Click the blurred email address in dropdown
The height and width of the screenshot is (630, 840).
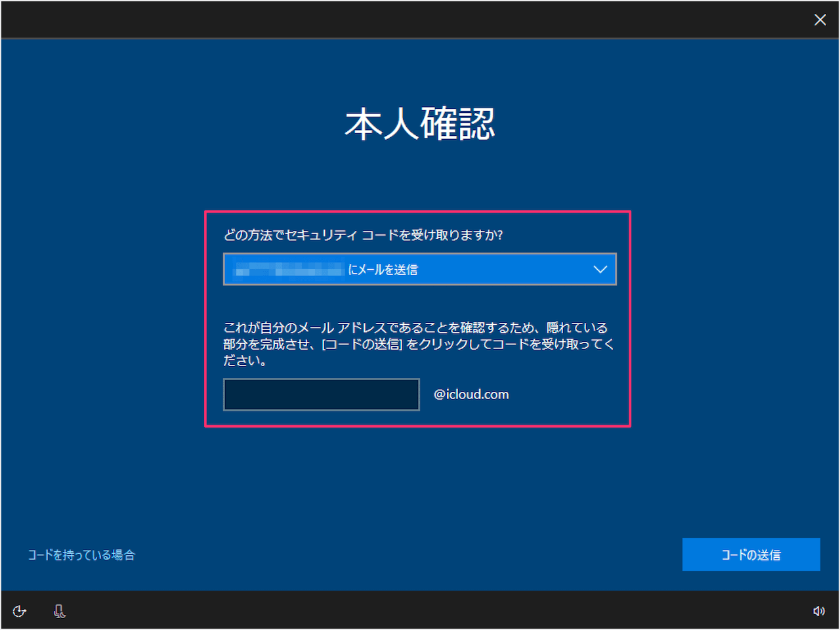[289, 270]
